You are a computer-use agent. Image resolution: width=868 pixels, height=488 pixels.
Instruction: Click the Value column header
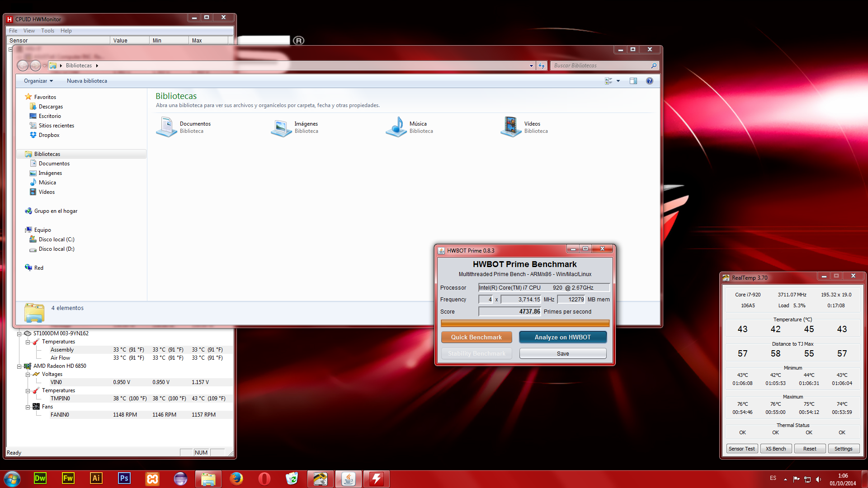coord(130,41)
